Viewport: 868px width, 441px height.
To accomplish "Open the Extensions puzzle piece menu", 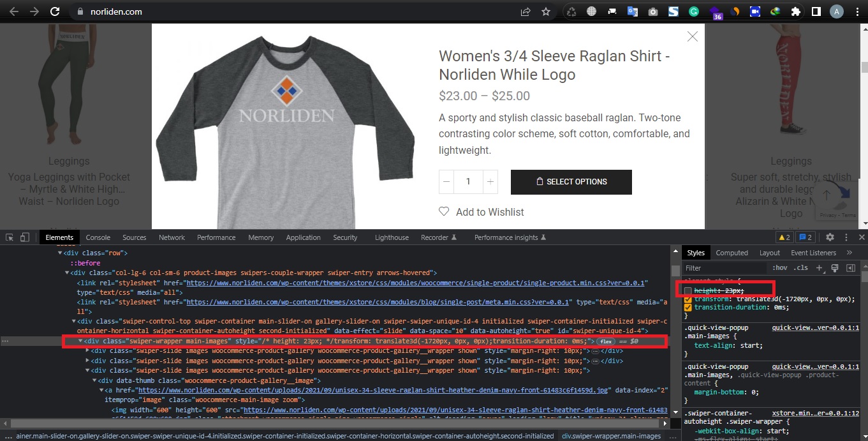I will [795, 11].
